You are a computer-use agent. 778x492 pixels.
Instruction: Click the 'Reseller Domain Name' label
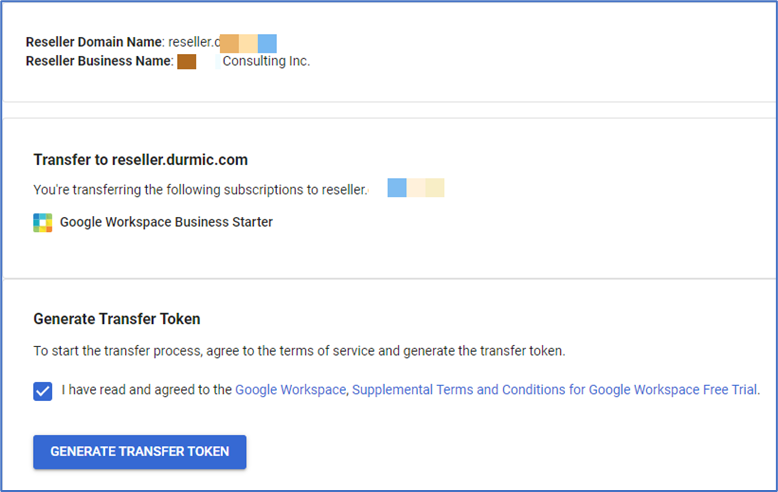point(94,42)
